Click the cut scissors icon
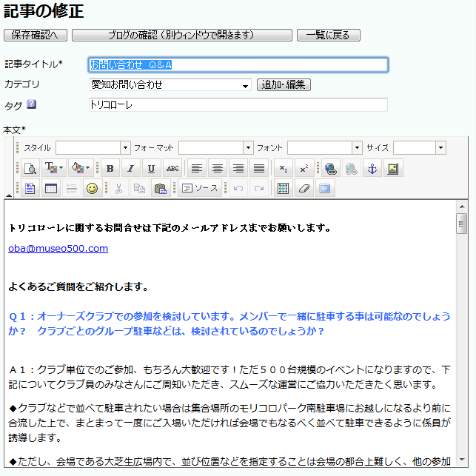Image resolution: width=476 pixels, height=476 pixels. click(118, 188)
